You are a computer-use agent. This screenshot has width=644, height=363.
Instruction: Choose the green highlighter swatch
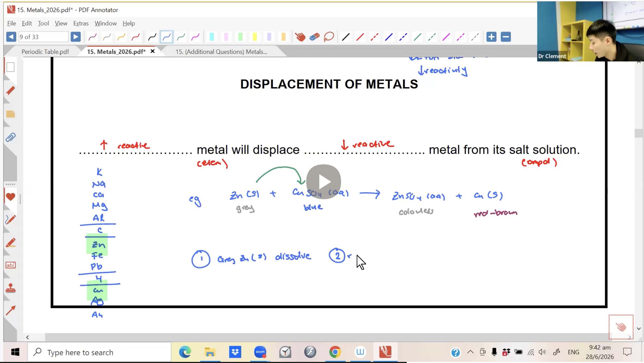coord(241,37)
